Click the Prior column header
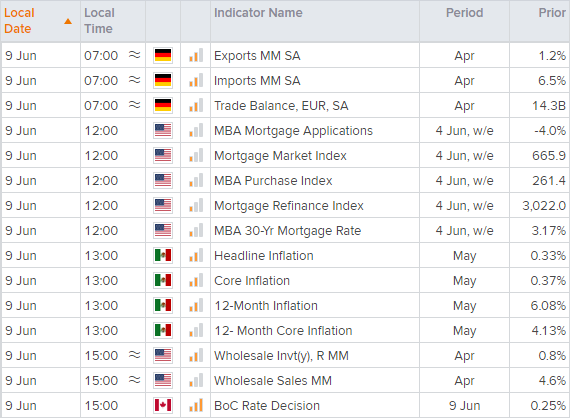The image size is (570, 418). 552,13
